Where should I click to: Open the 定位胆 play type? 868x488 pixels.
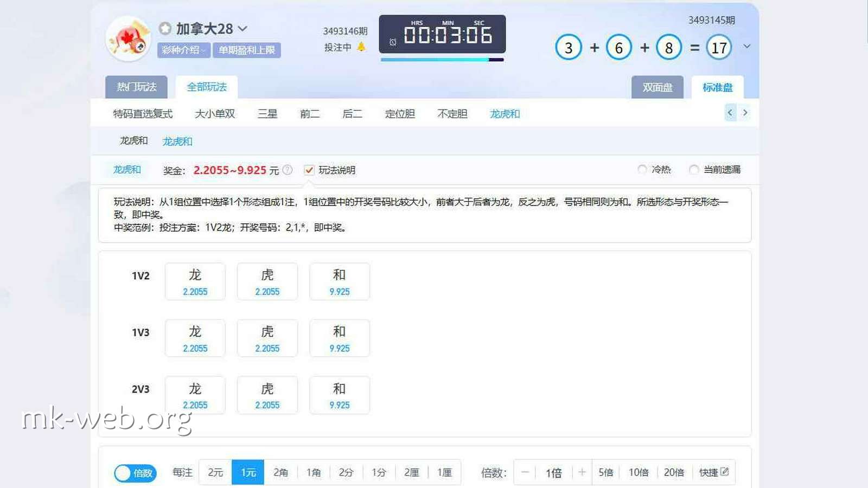400,114
